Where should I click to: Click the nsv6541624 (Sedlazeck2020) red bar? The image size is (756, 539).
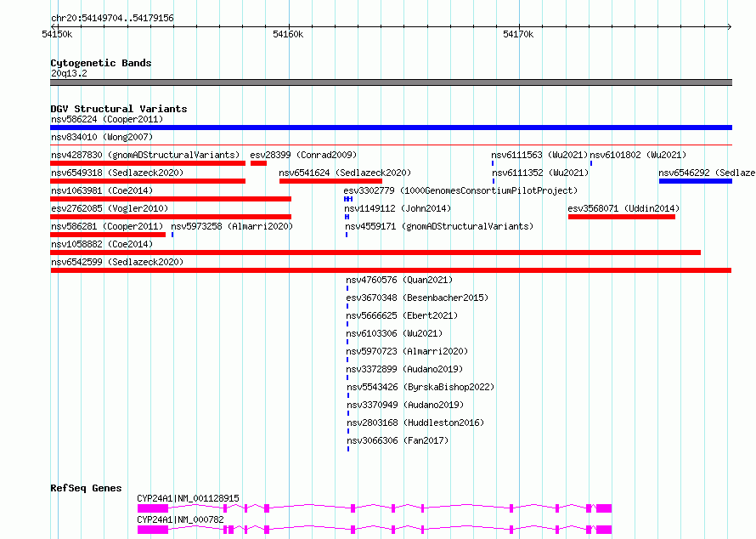pos(330,181)
